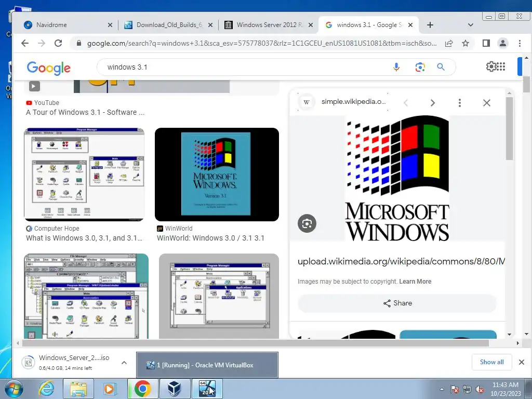The image size is (532, 399).
Task: Switch to the Navidrome tab
Action: (64, 25)
